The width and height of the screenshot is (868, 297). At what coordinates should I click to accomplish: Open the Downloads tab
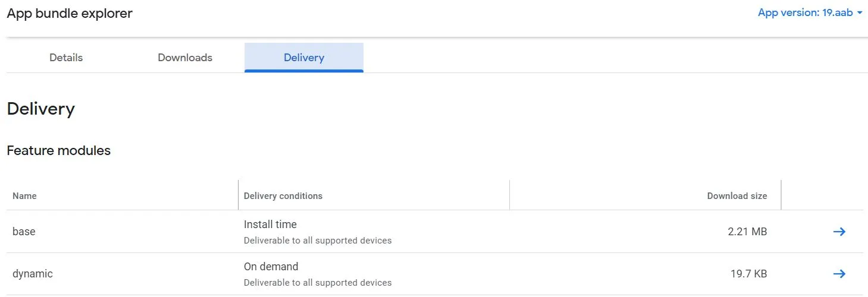click(185, 58)
